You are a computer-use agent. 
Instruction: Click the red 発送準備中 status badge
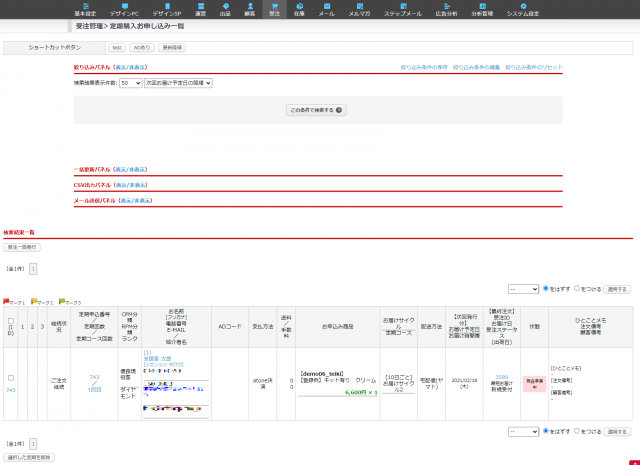tap(534, 382)
